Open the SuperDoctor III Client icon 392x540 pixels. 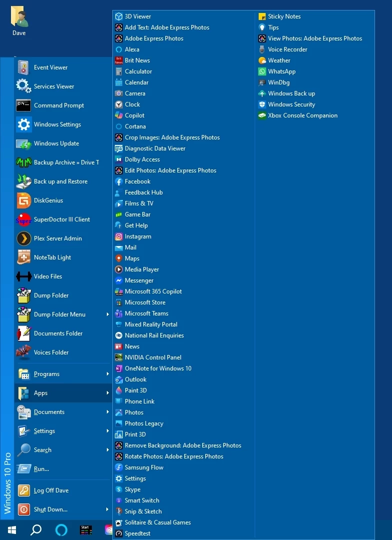[x=24, y=219]
